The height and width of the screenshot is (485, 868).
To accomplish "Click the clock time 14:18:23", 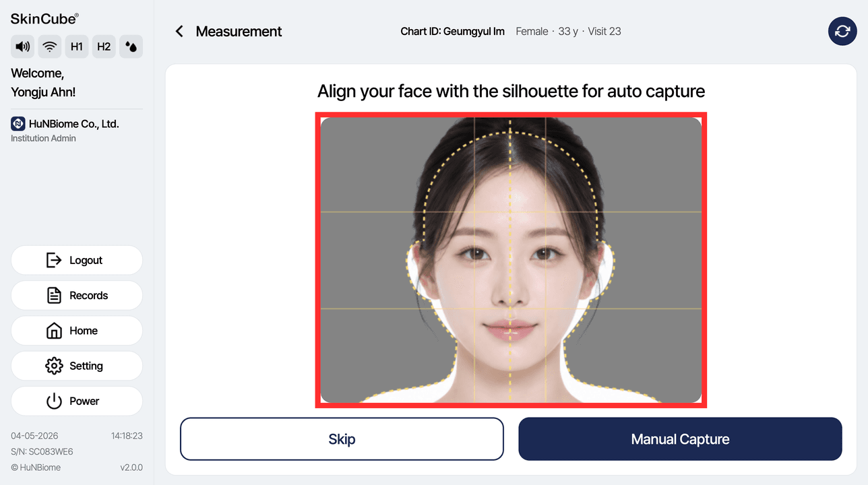I will [x=127, y=436].
